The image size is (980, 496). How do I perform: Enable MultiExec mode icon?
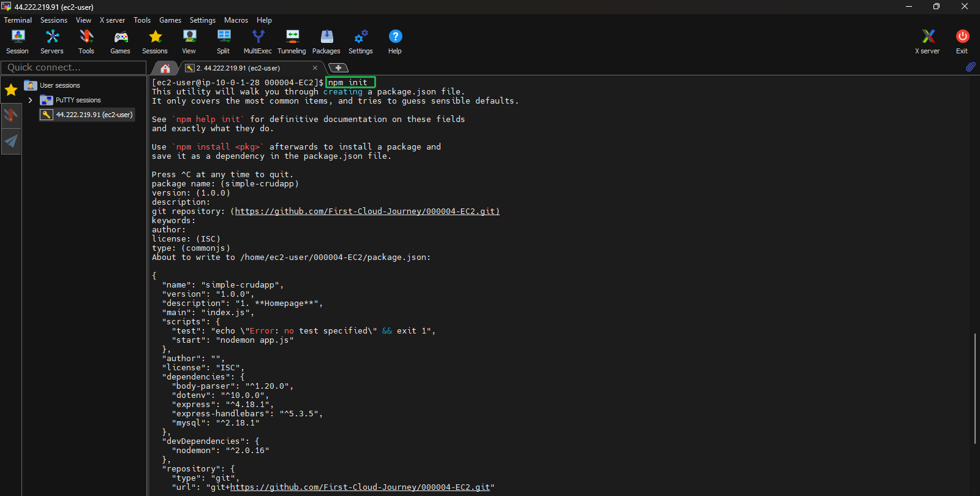click(x=258, y=42)
